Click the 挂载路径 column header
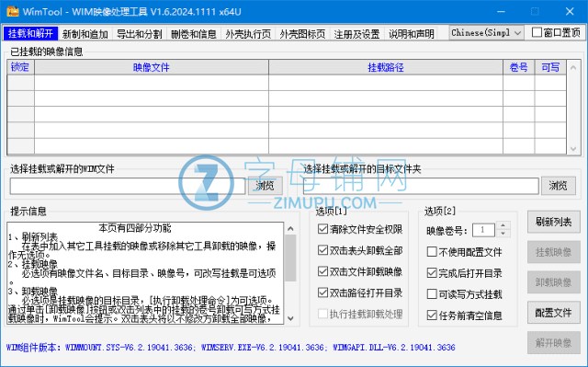 pyautogui.click(x=386, y=67)
